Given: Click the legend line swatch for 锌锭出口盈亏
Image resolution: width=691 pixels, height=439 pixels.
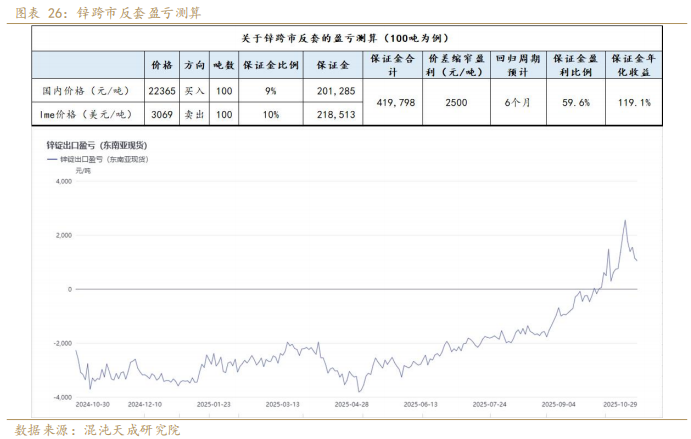Looking at the screenshot, I should click(x=51, y=159).
